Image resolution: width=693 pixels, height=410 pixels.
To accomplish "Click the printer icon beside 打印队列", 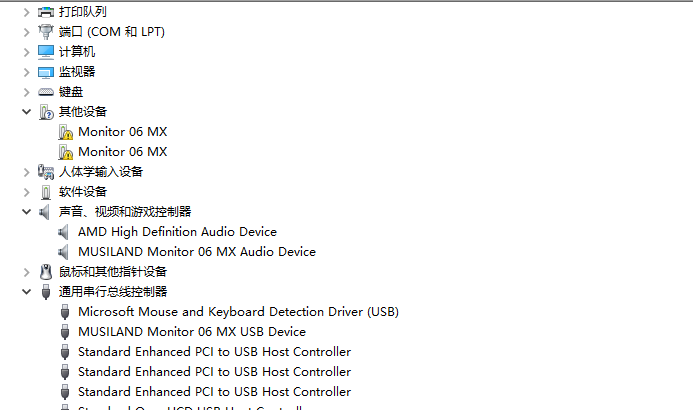I will click(x=46, y=12).
